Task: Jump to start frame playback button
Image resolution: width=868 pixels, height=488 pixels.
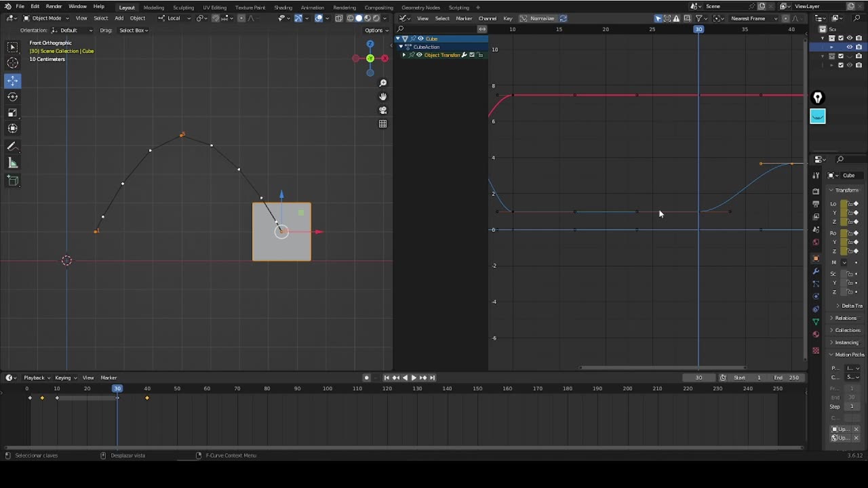Action: pos(387,378)
